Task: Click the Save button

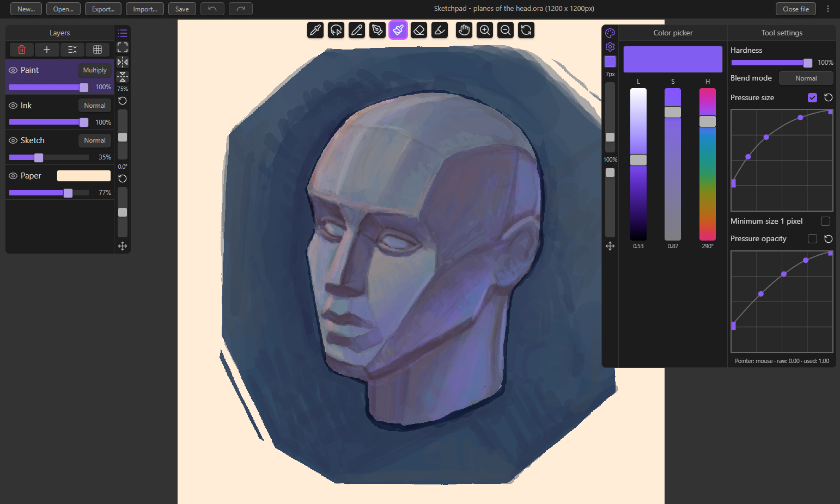Action: coord(182,9)
